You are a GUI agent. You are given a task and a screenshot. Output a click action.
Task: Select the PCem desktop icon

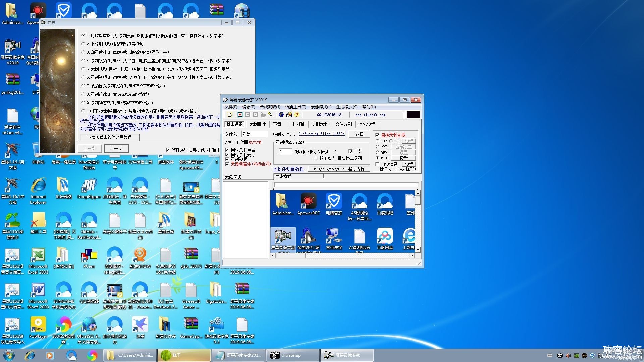[89, 258]
